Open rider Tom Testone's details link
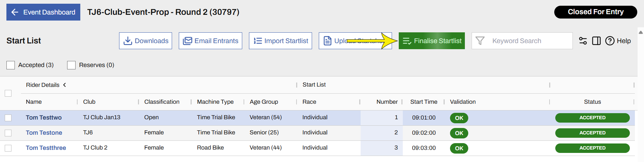The image size is (644, 162). (x=44, y=133)
